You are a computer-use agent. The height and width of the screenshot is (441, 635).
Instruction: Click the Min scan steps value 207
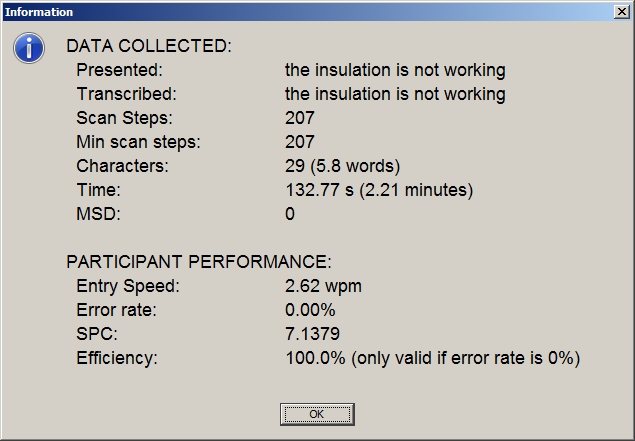coord(300,142)
